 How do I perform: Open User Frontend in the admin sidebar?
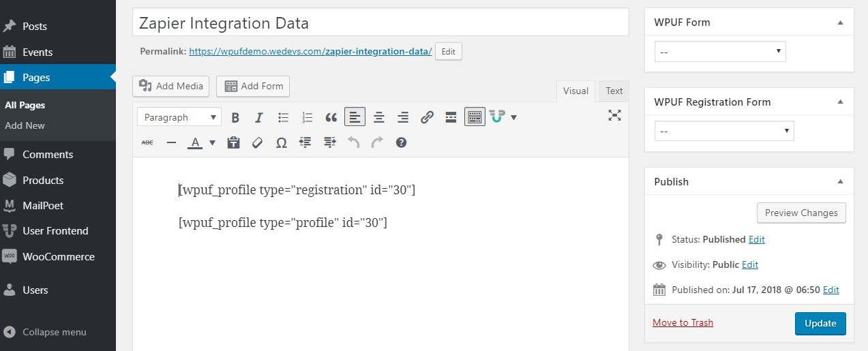pos(58,230)
